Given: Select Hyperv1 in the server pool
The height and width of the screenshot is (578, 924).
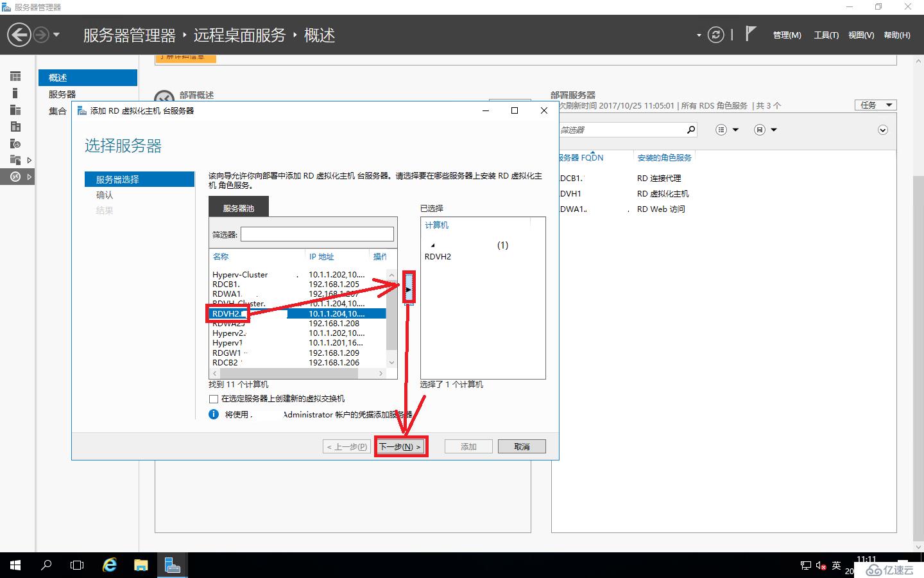Looking at the screenshot, I should click(298, 343).
